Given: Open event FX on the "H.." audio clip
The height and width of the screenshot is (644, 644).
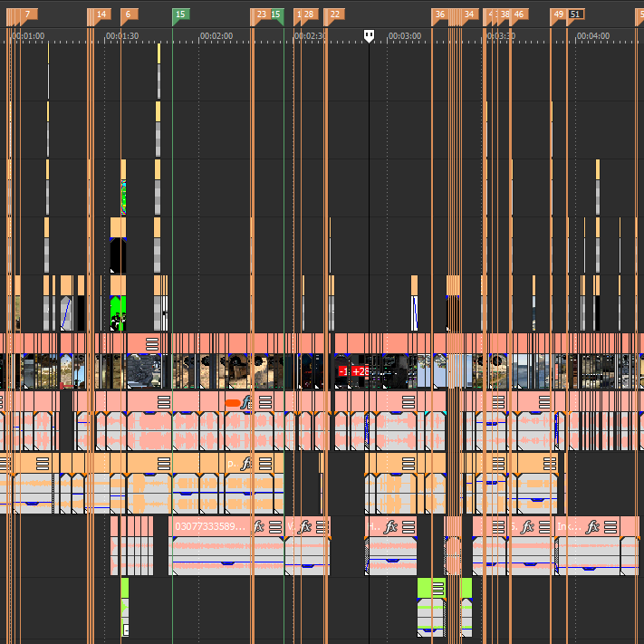Looking at the screenshot, I should [x=390, y=526].
